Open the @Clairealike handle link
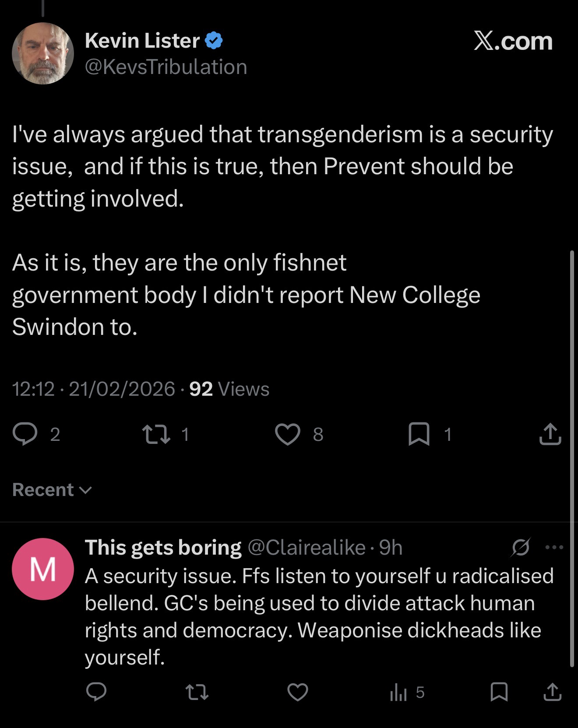 307,547
